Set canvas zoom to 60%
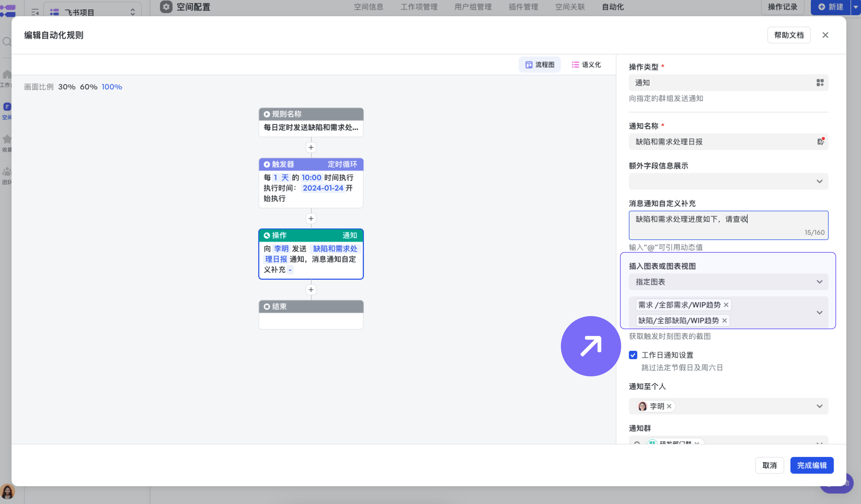Viewport: 861px width, 504px height. click(x=89, y=87)
